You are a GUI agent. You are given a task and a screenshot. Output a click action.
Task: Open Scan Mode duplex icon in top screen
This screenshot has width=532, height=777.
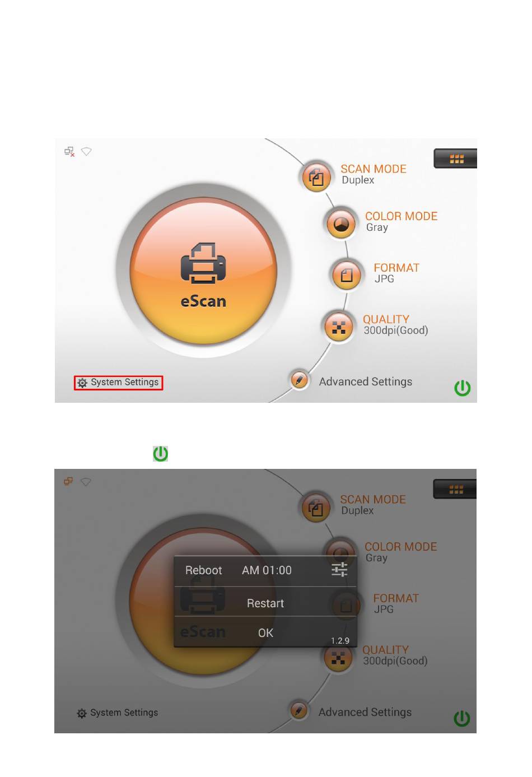[x=316, y=178]
